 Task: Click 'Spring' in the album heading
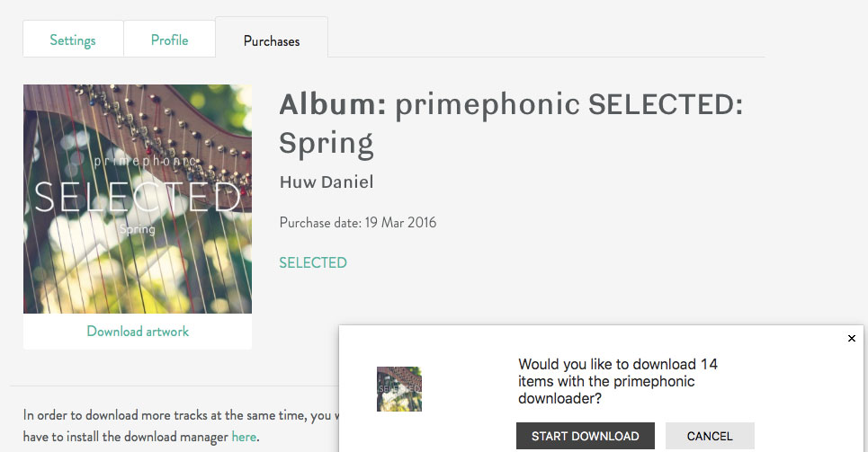pos(327,143)
